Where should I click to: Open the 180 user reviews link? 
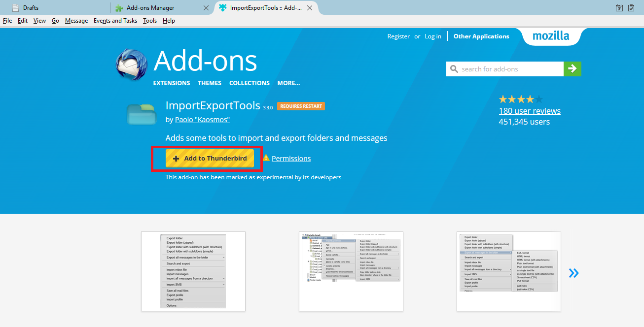pos(530,111)
